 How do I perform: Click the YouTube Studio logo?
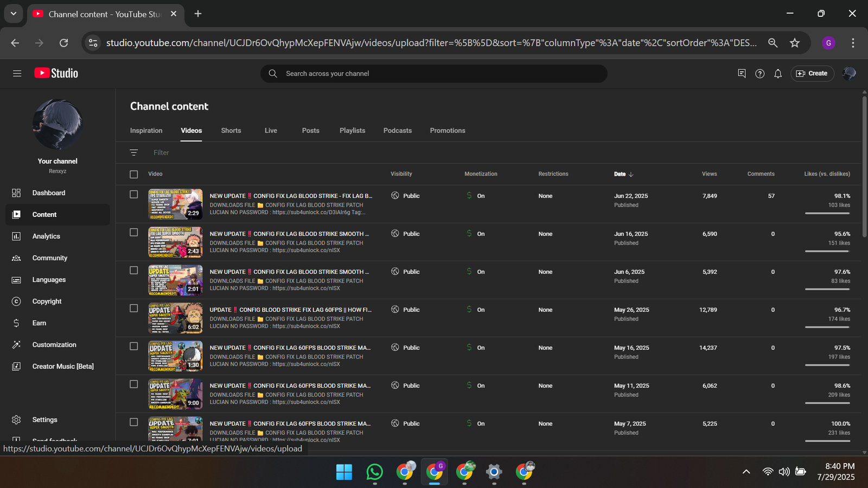click(56, 73)
